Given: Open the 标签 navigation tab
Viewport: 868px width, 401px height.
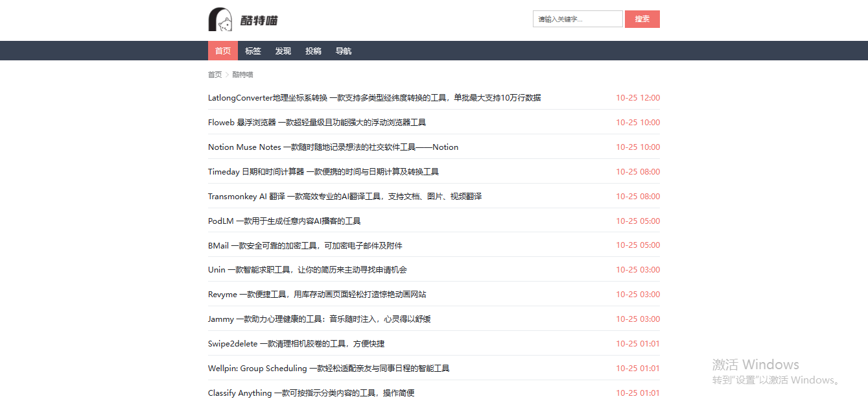Looking at the screenshot, I should (253, 51).
